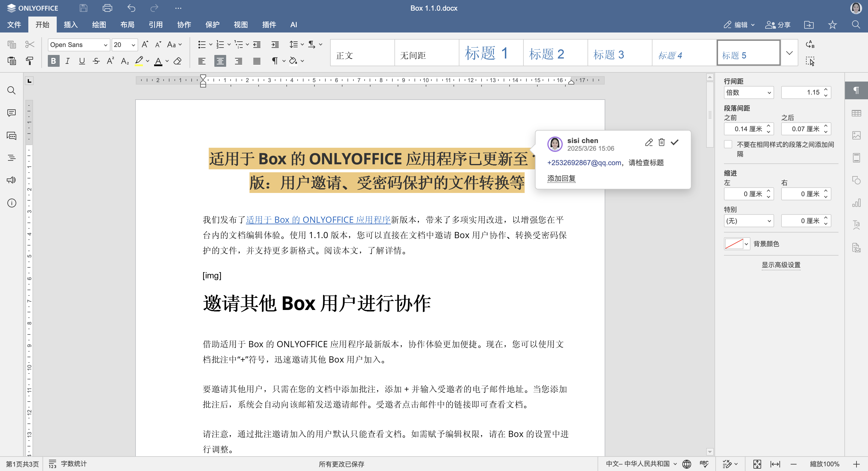Open the line spacing type dropdown 倍数

[748, 92]
